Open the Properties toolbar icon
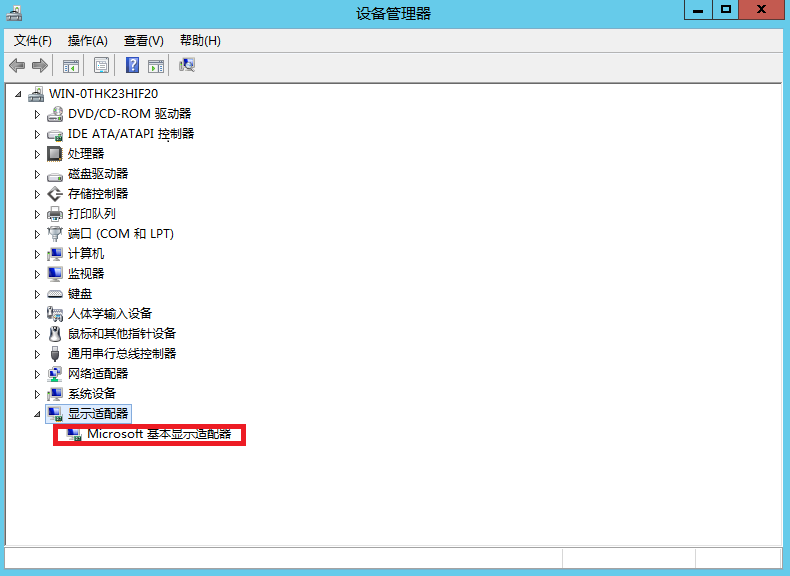Screen dimensions: 790x576 coord(101,66)
